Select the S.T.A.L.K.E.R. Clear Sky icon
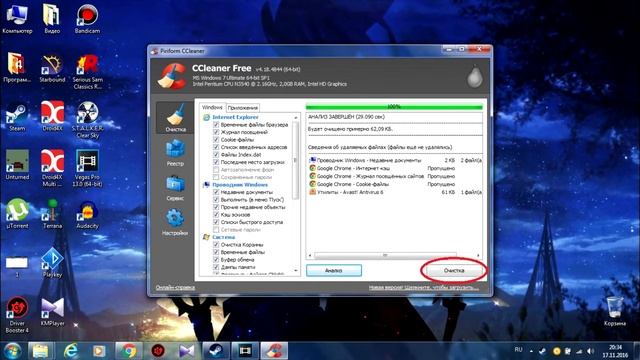 click(87, 120)
